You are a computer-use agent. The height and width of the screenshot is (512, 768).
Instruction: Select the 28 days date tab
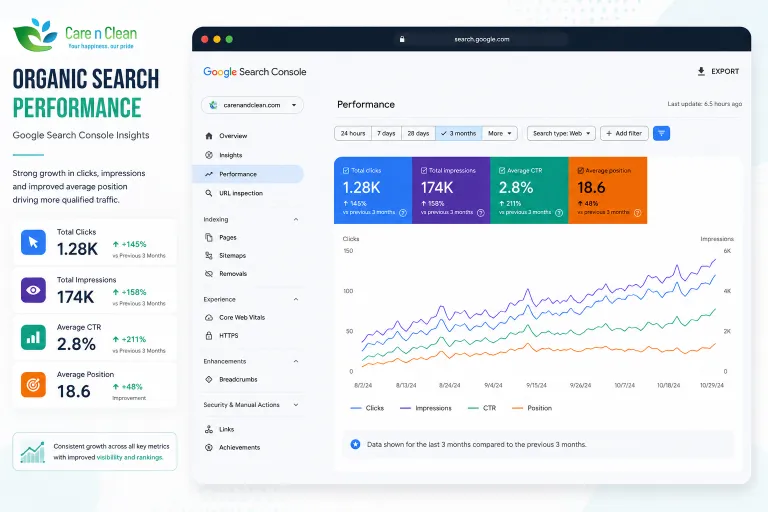(418, 133)
